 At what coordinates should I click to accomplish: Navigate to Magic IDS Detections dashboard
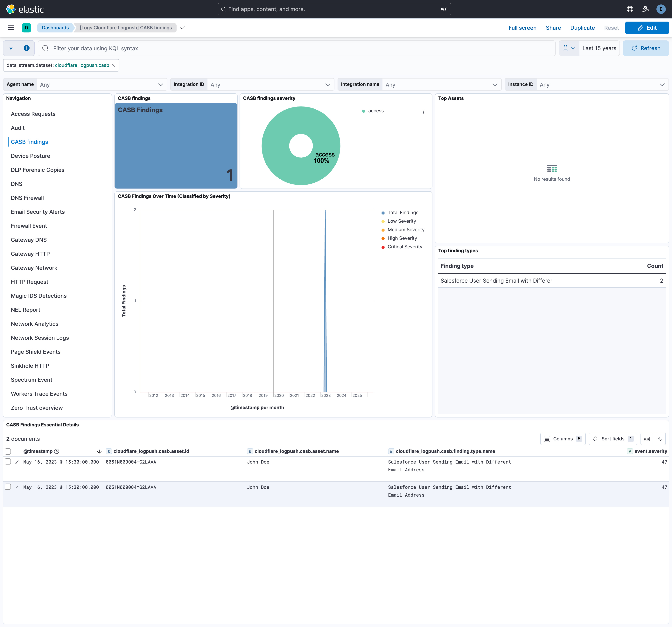click(x=39, y=296)
